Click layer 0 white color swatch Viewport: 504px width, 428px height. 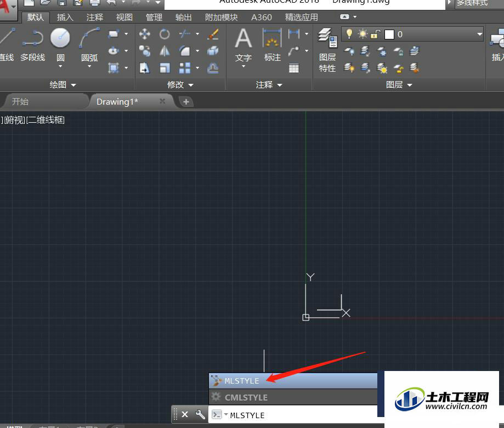[389, 35]
